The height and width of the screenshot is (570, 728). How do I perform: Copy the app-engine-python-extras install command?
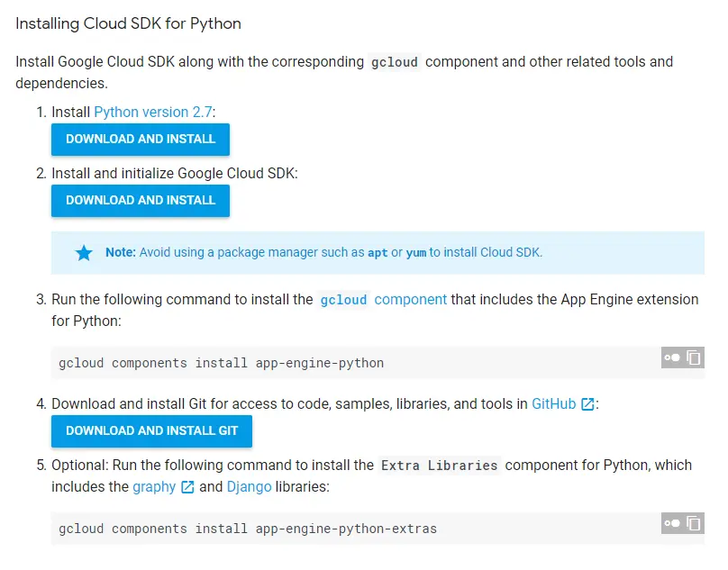pyautogui.click(x=694, y=523)
